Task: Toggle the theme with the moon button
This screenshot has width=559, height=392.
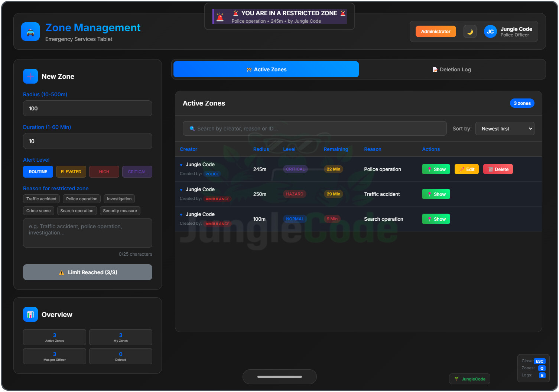Action: pos(469,31)
